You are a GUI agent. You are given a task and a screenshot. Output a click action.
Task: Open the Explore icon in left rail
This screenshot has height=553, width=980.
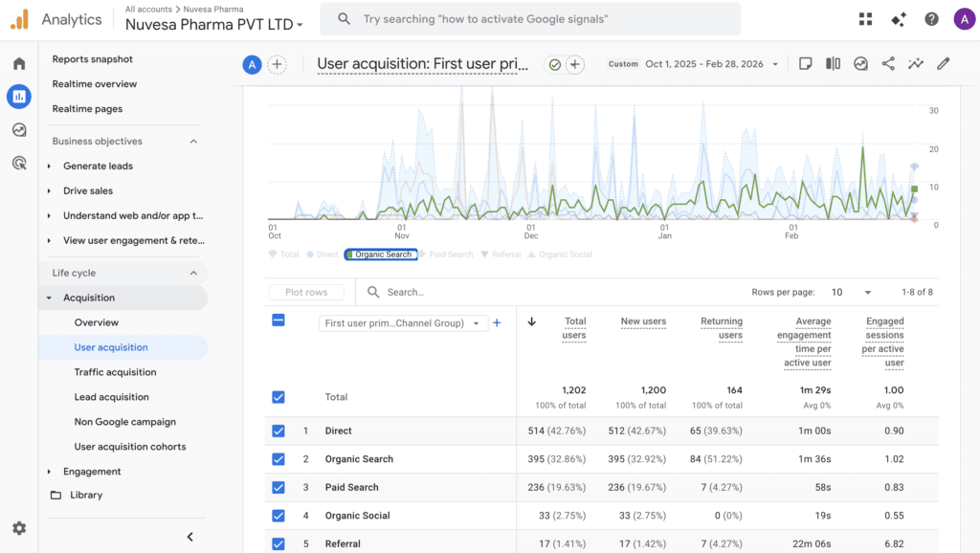19,130
